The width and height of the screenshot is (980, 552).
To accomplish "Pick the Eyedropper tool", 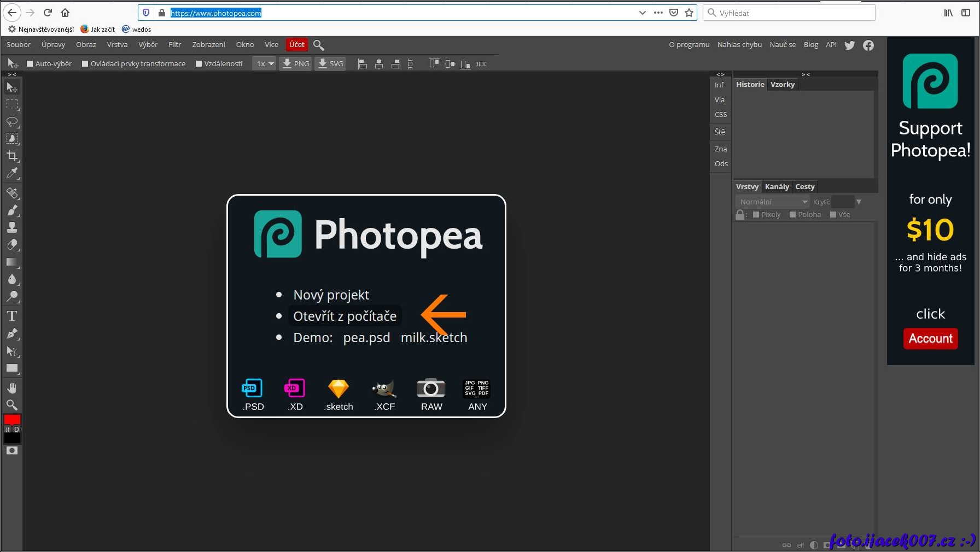I will tap(12, 173).
